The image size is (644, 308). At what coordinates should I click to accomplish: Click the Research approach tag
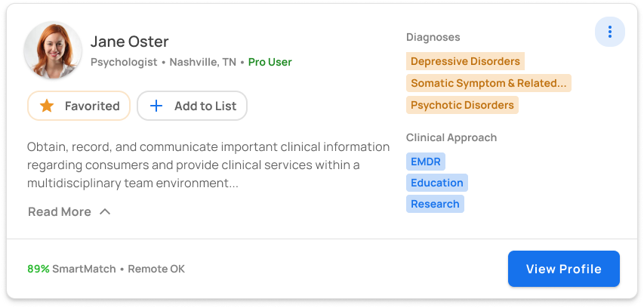click(435, 204)
